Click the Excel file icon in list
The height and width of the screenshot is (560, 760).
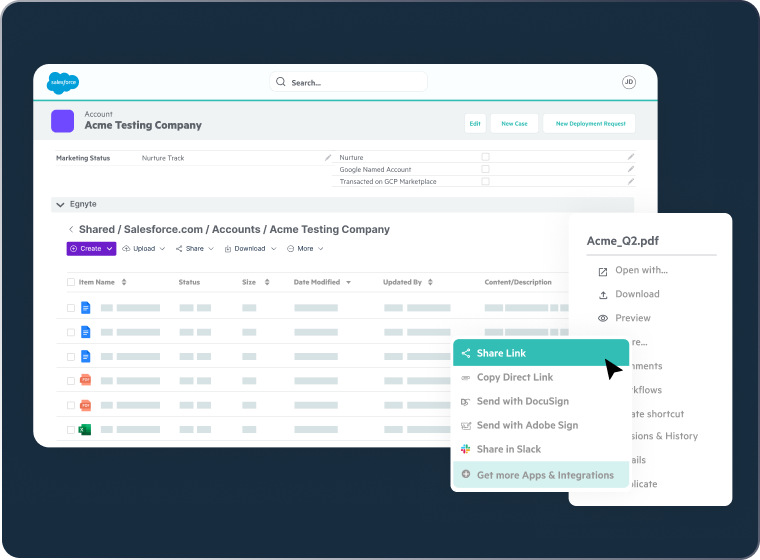[85, 429]
